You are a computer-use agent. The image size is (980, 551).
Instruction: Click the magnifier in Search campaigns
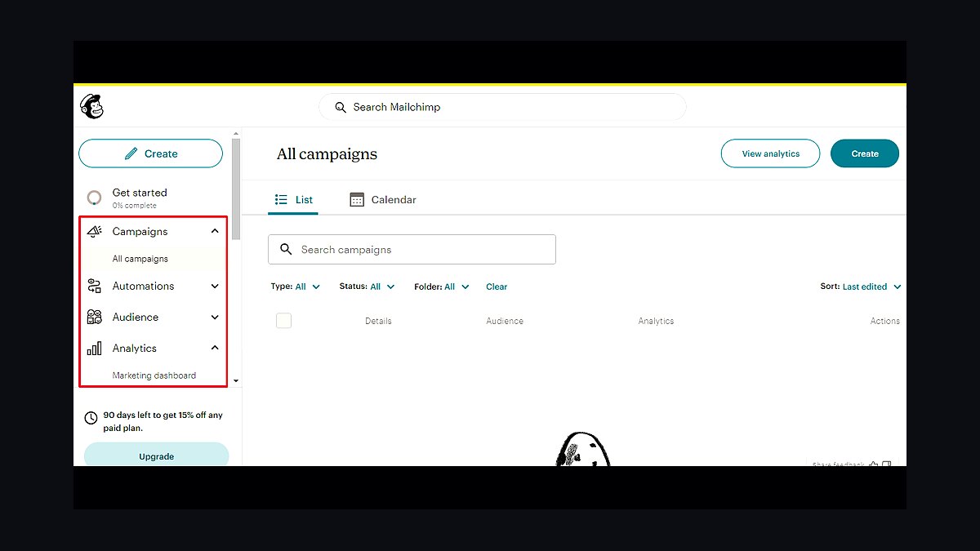286,249
